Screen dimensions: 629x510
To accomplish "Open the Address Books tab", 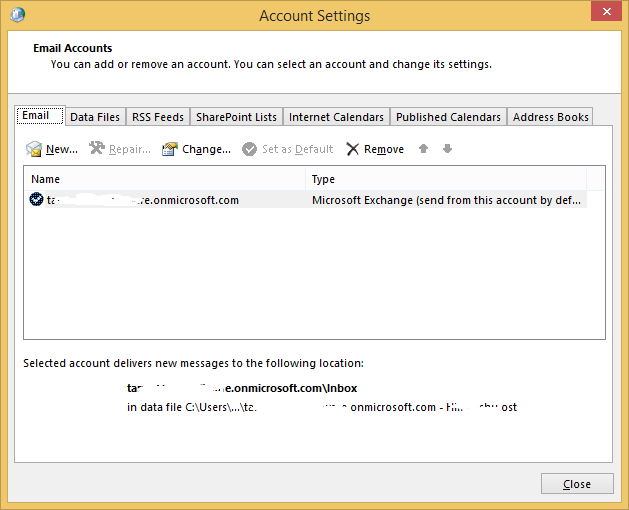I will (550, 117).
